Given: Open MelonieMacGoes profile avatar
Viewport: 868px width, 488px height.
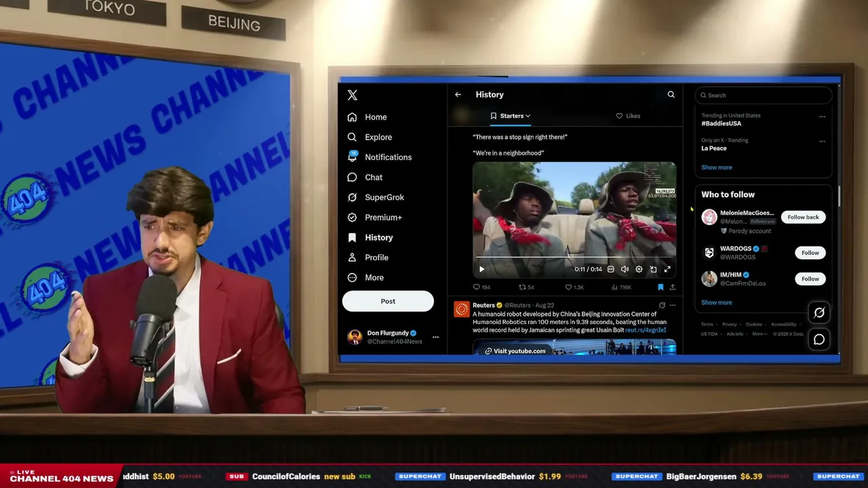Looking at the screenshot, I should 709,217.
